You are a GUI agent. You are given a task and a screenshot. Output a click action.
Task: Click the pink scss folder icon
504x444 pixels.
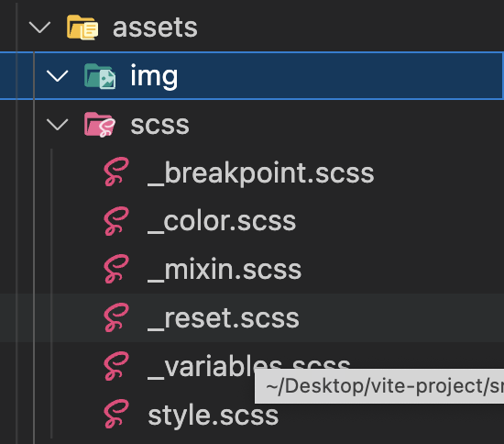click(100, 125)
